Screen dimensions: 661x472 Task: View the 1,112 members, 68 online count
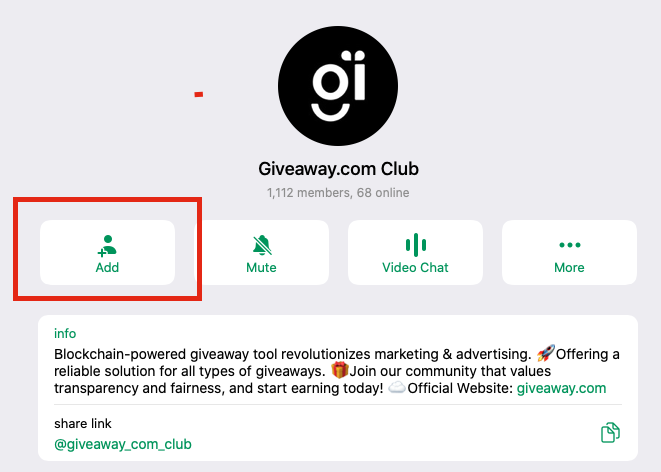[x=338, y=193]
